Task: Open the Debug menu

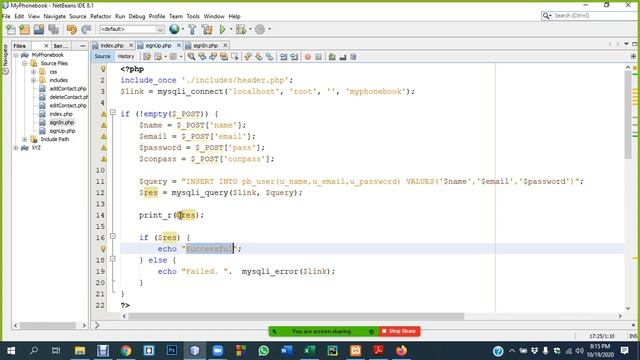Action: pos(137,16)
